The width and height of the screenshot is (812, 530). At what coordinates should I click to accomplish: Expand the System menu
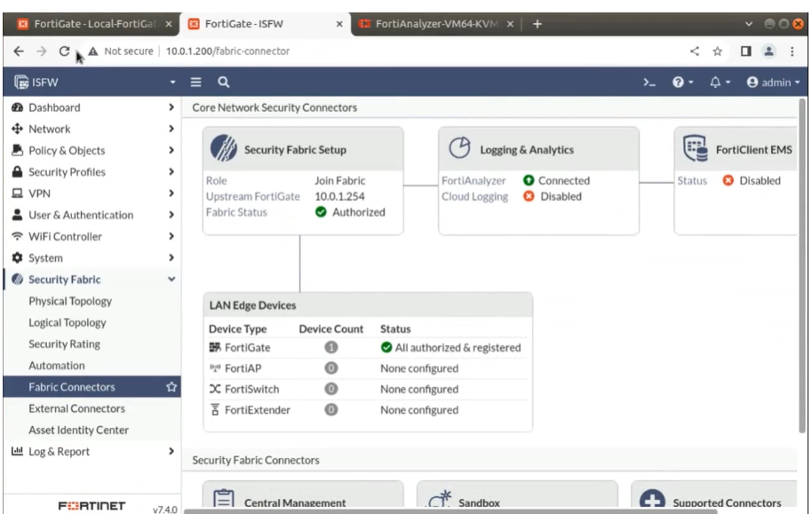tap(92, 257)
